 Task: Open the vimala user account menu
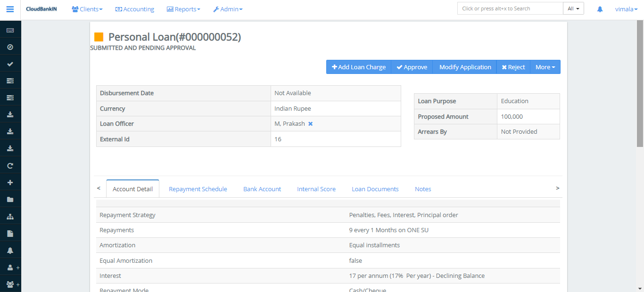coord(626,9)
